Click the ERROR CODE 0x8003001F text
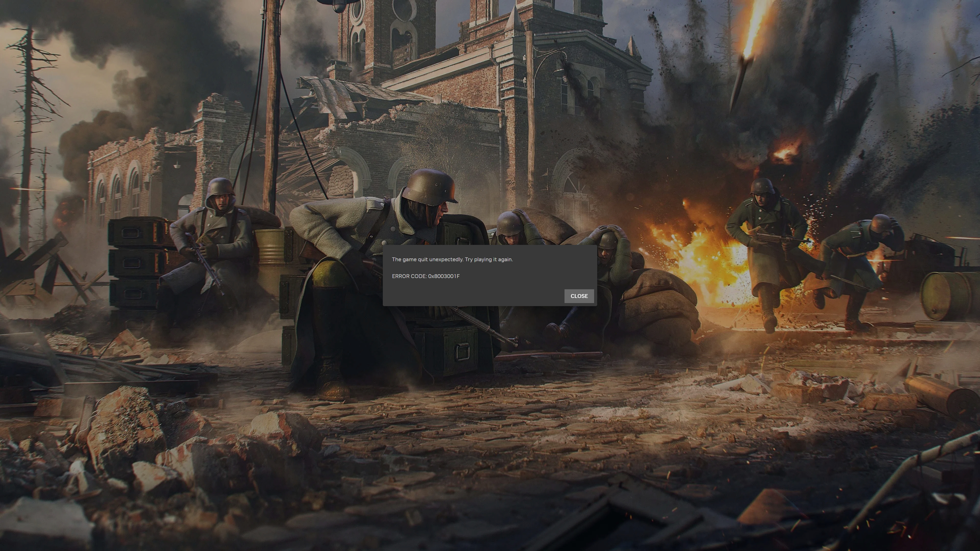Screen dimensions: 980x551 tap(425, 276)
